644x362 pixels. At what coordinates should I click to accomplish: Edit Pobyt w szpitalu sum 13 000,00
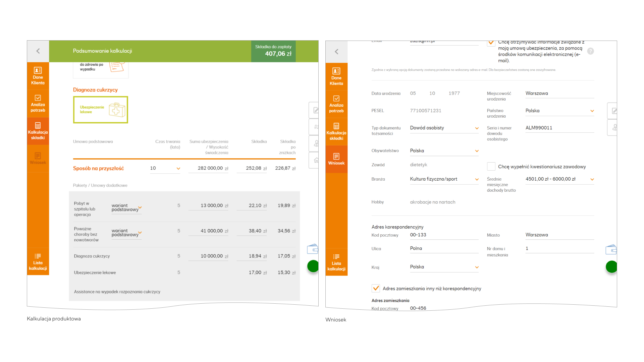pos(208,205)
